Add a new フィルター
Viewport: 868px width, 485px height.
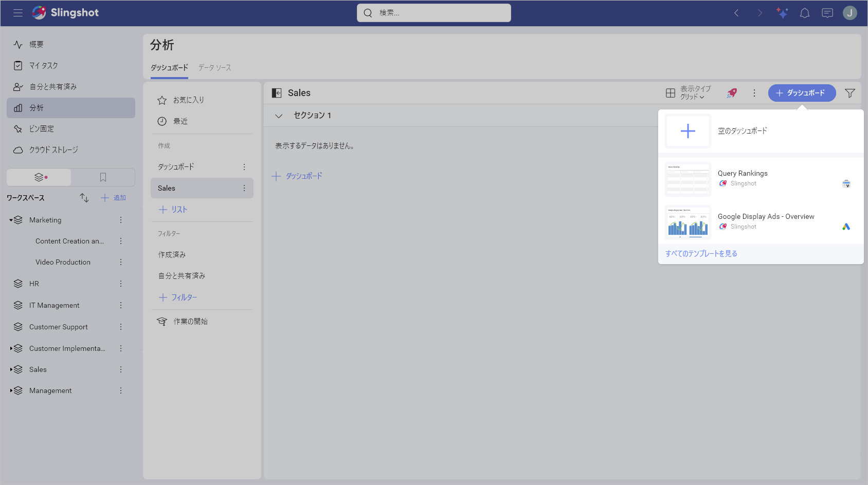178,297
